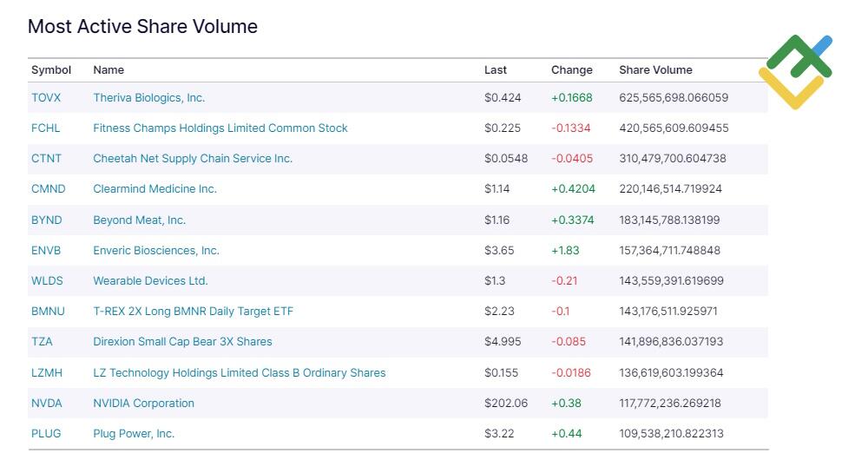Select share volume 183,145,788.138199
868x473 pixels.
669,220
